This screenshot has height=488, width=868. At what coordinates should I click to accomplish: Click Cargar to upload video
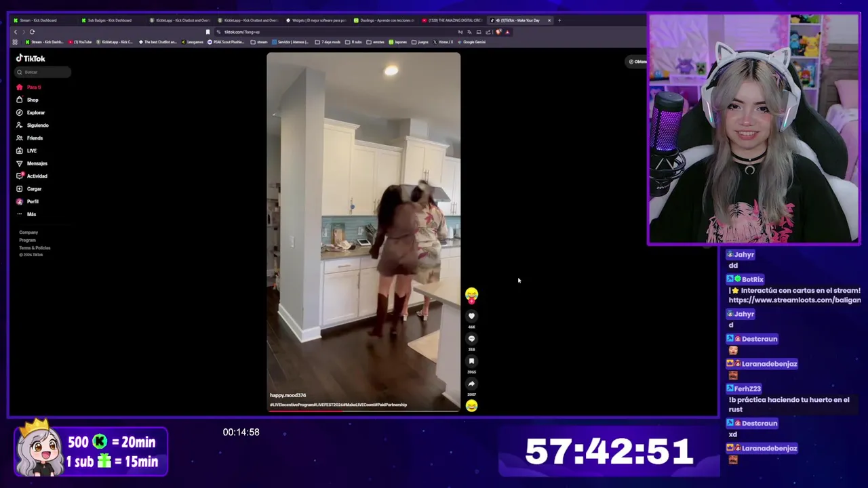tap(29, 189)
